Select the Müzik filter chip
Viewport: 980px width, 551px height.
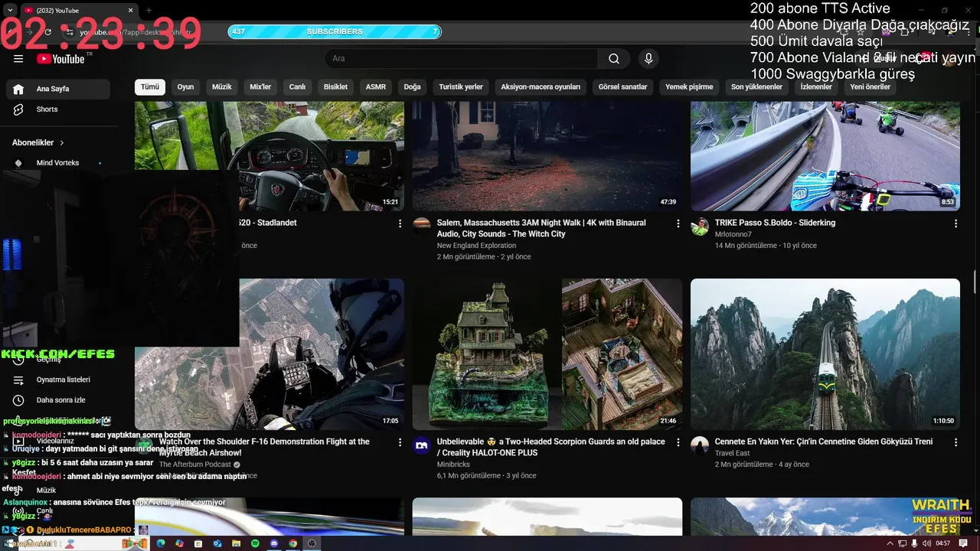pos(221,87)
